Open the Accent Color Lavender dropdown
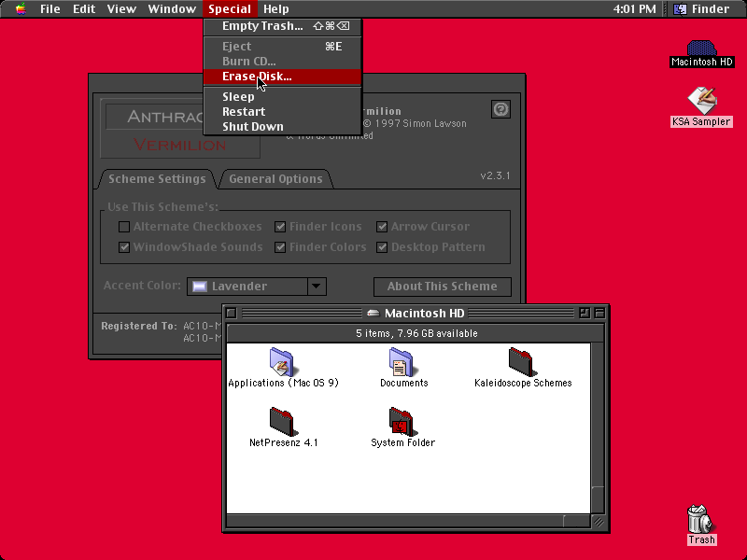 pos(256,287)
